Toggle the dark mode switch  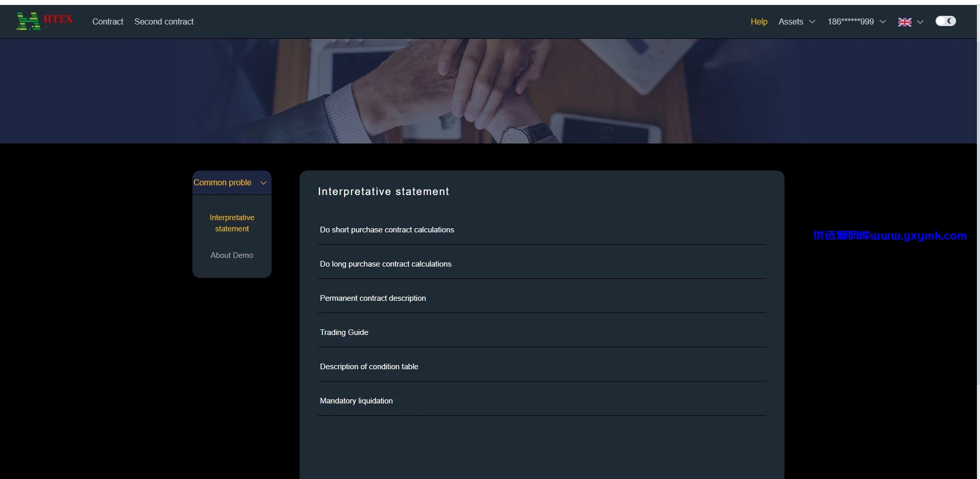[945, 21]
